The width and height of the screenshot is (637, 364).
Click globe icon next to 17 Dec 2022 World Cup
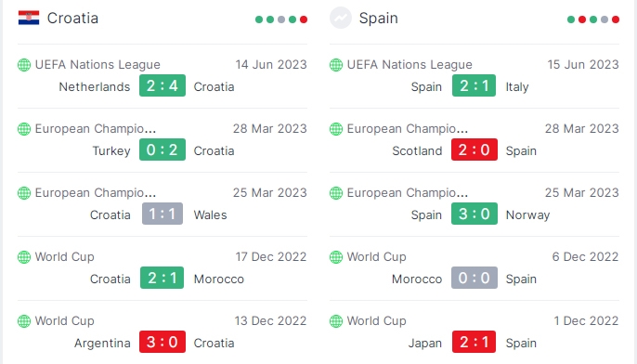(24, 257)
